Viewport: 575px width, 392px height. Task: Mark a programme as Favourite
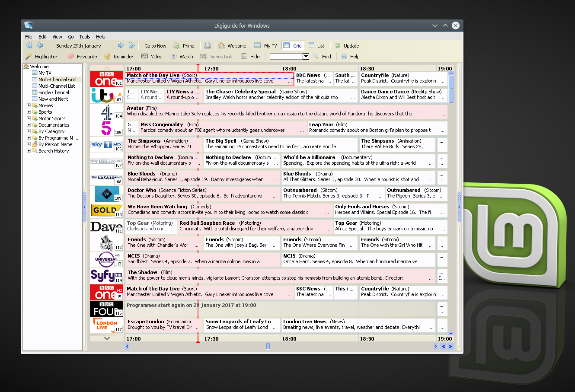(82, 56)
